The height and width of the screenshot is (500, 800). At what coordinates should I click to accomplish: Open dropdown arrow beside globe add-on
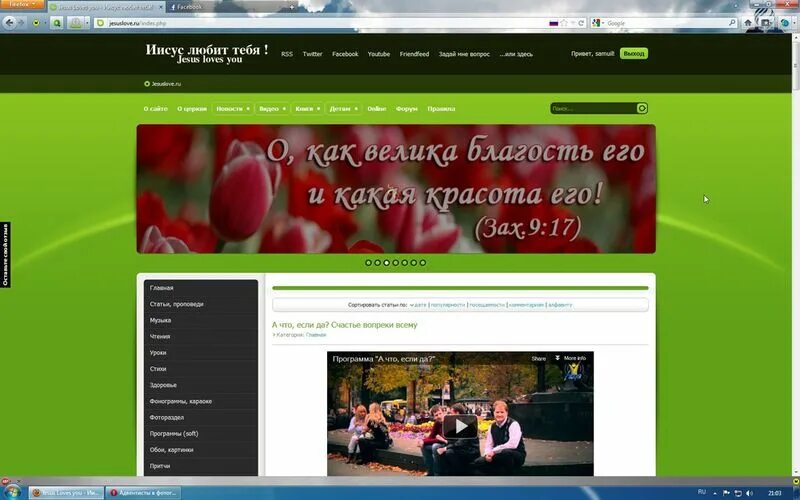(x=793, y=22)
